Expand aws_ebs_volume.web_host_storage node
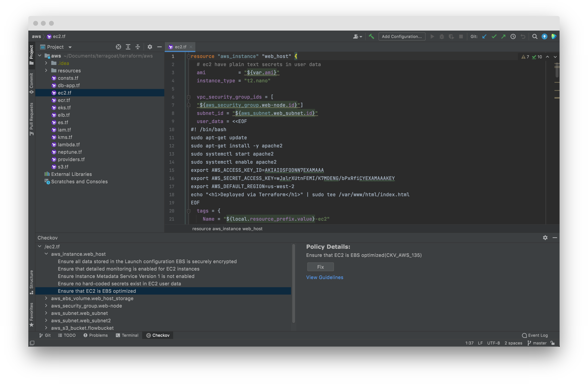Viewport: 588px width, 387px height. (x=46, y=298)
